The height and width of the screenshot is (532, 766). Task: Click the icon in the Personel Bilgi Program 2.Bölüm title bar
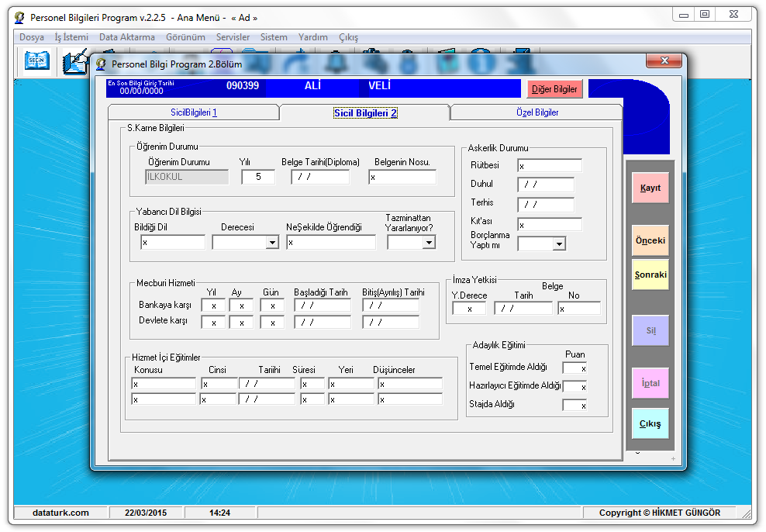[101, 64]
